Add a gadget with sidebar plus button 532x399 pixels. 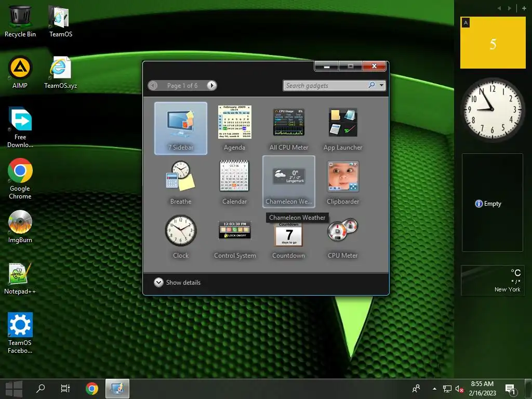[524, 8]
